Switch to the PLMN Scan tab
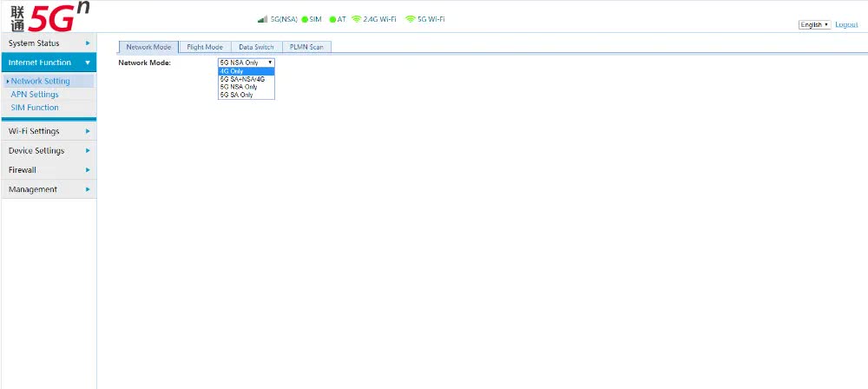 point(306,47)
